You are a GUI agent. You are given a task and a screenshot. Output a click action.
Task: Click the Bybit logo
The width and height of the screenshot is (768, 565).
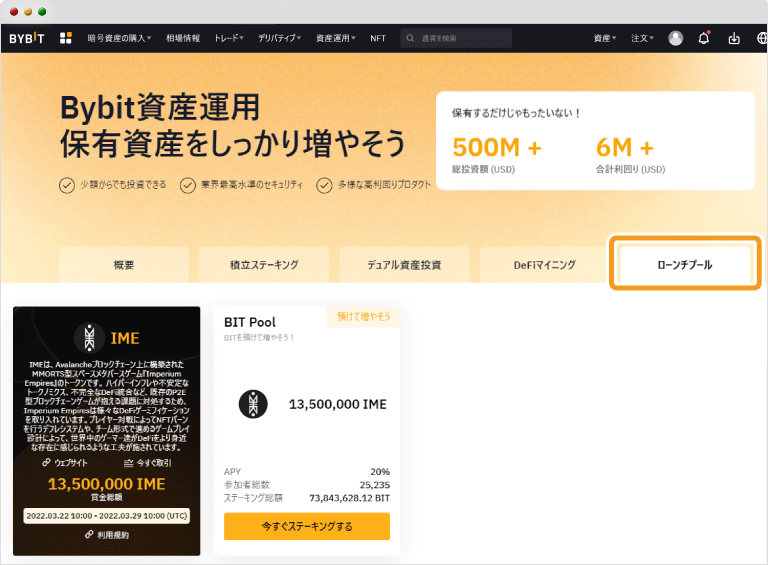coord(26,38)
